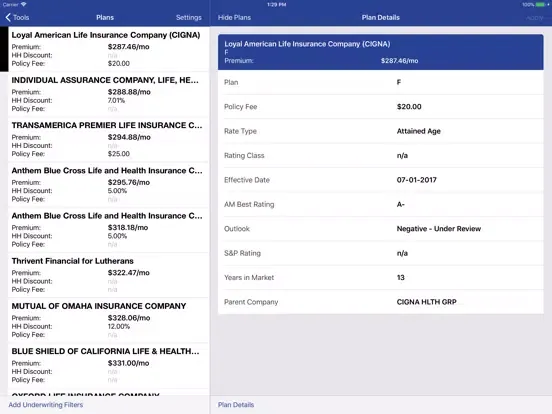Image resolution: width=552 pixels, height=414 pixels.
Task: Tap the blue plan details header card
Action: coord(381,52)
